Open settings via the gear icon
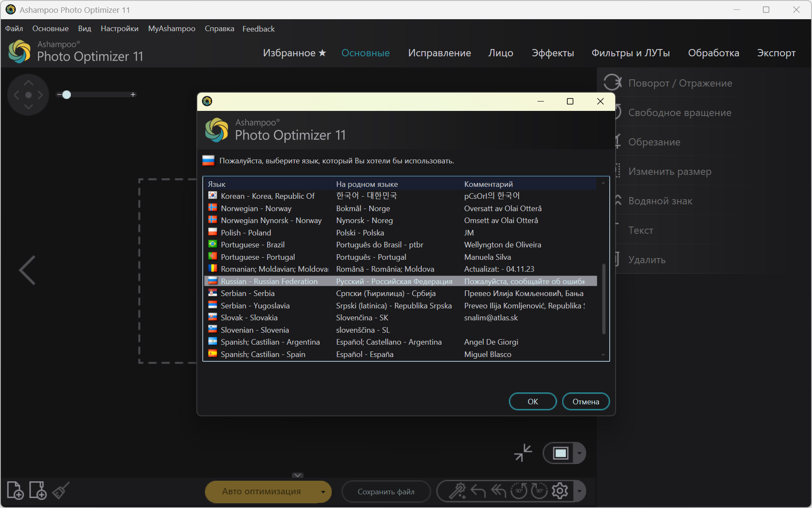This screenshot has height=508, width=812. pyautogui.click(x=560, y=491)
